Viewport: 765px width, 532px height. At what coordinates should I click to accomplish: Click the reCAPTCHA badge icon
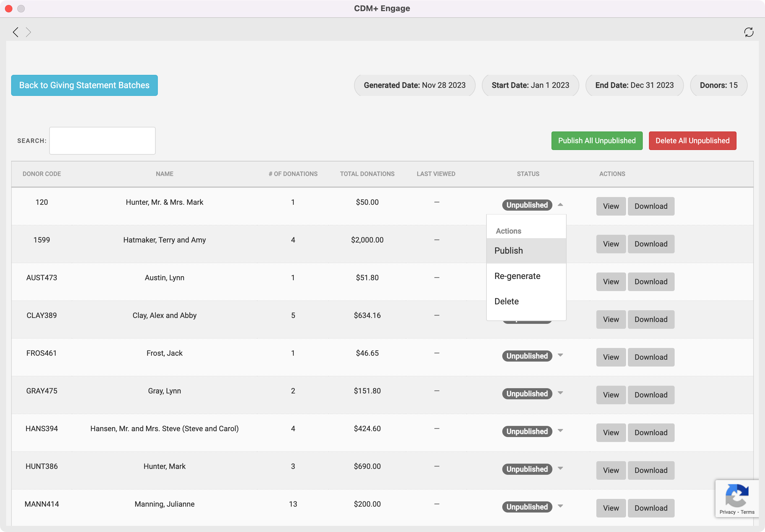[x=737, y=495]
